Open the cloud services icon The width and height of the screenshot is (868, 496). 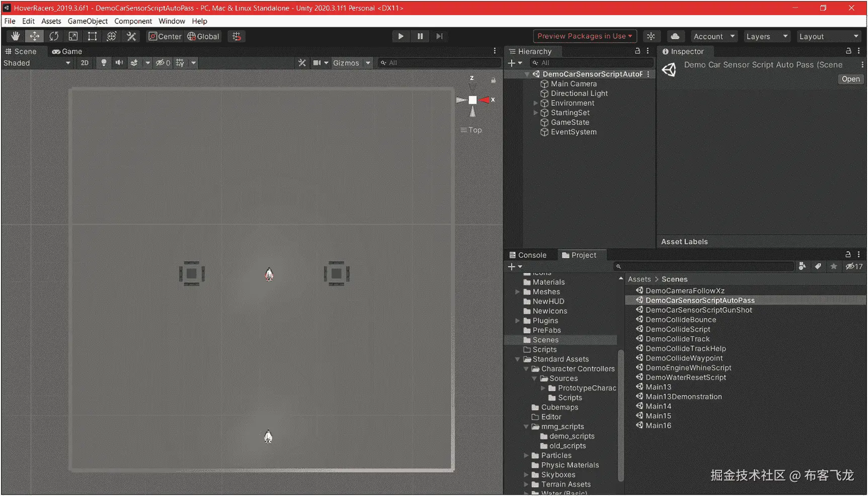tap(675, 36)
